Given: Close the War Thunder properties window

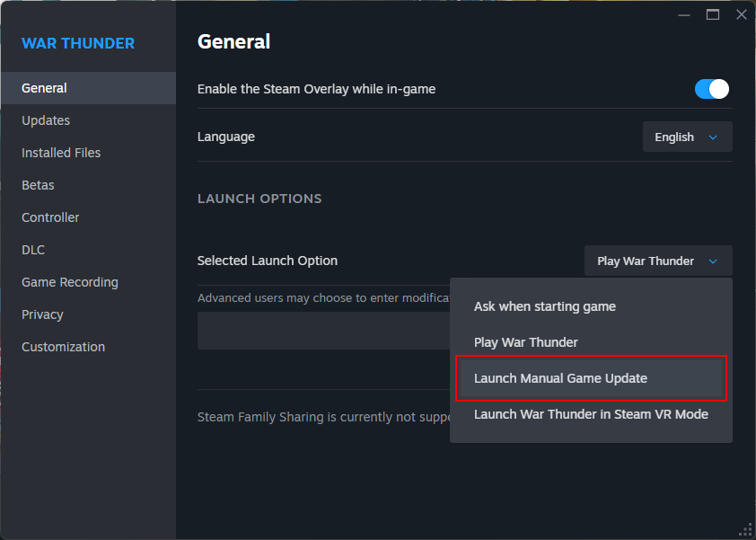Looking at the screenshot, I should click(742, 14).
